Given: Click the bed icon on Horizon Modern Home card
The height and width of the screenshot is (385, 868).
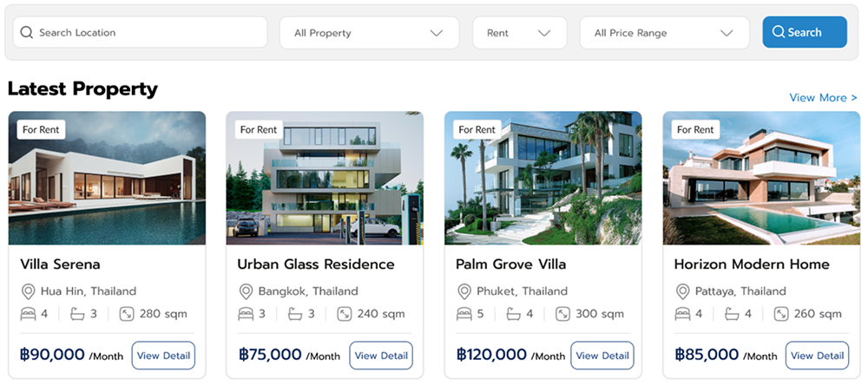Looking at the screenshot, I should (681, 314).
